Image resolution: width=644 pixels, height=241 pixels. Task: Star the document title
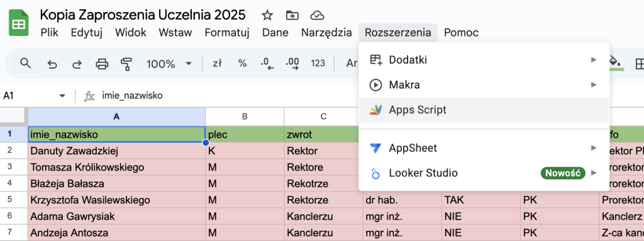coord(267,16)
